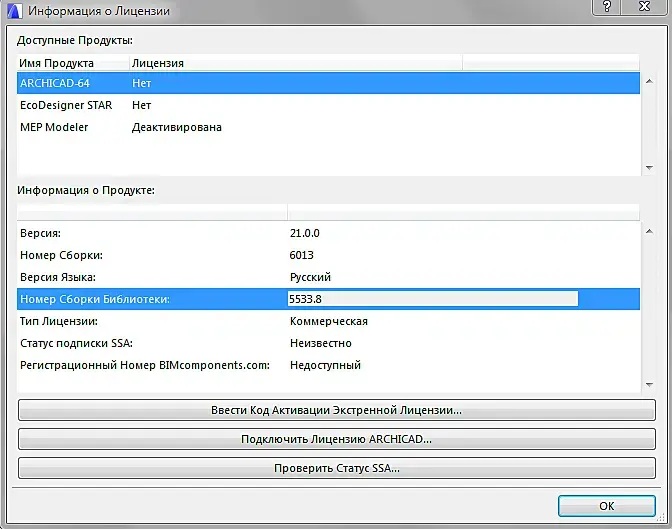Viewport: 672px width, 529px height.
Task: Click Нет license value for EcoDesigner STAR
Action: (141, 105)
